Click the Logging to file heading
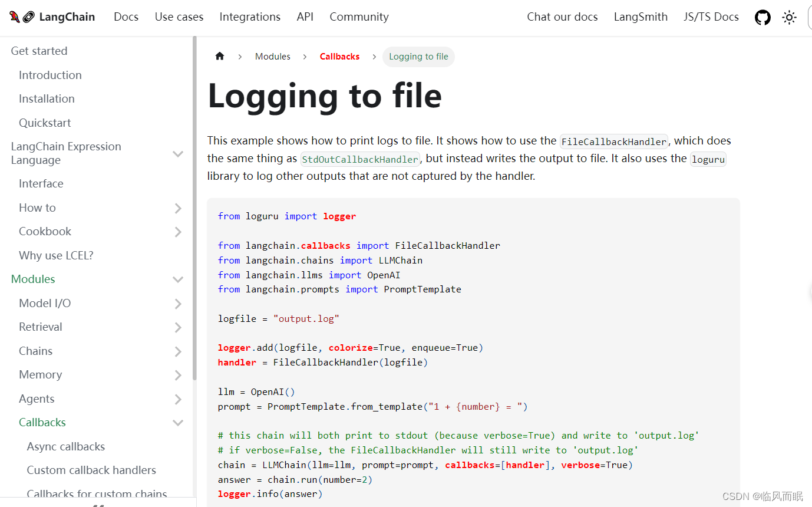The width and height of the screenshot is (812, 507). tap(325, 96)
